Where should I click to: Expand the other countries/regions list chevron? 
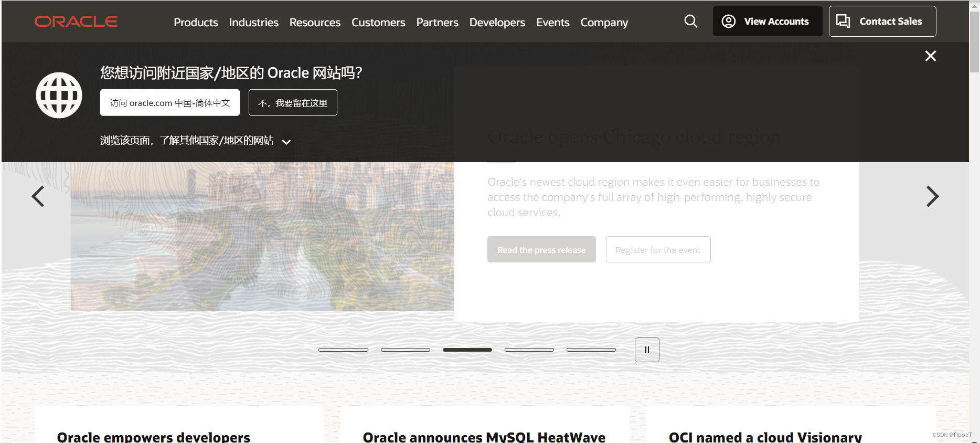click(286, 142)
